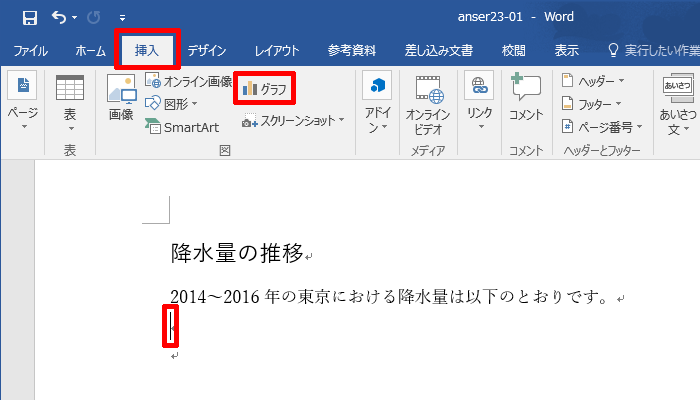Click the Tell Me lightbulb search box

point(654,50)
